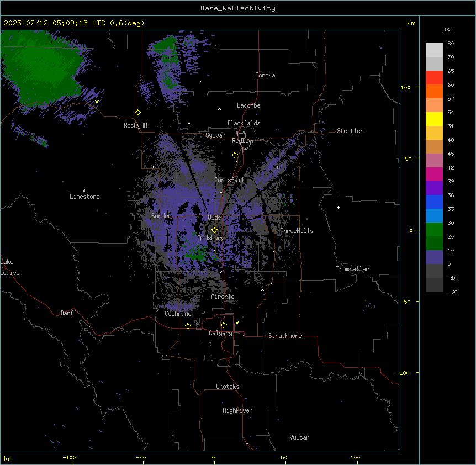The image size is (476, 465).
Task: Click the Sylvan label
Action: [215, 135]
